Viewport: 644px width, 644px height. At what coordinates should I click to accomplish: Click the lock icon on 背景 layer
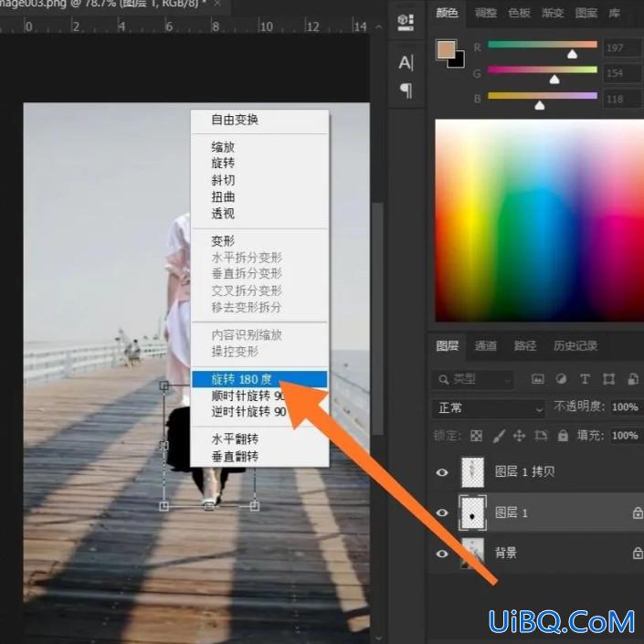pyautogui.click(x=638, y=554)
